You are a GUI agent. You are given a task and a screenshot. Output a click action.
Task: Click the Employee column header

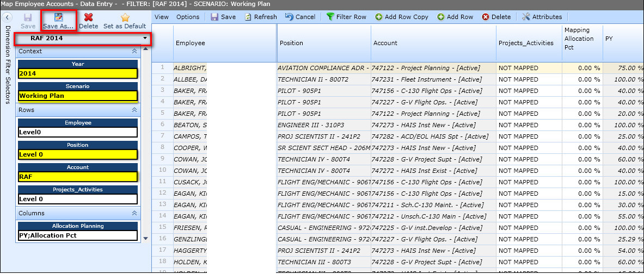(x=225, y=43)
